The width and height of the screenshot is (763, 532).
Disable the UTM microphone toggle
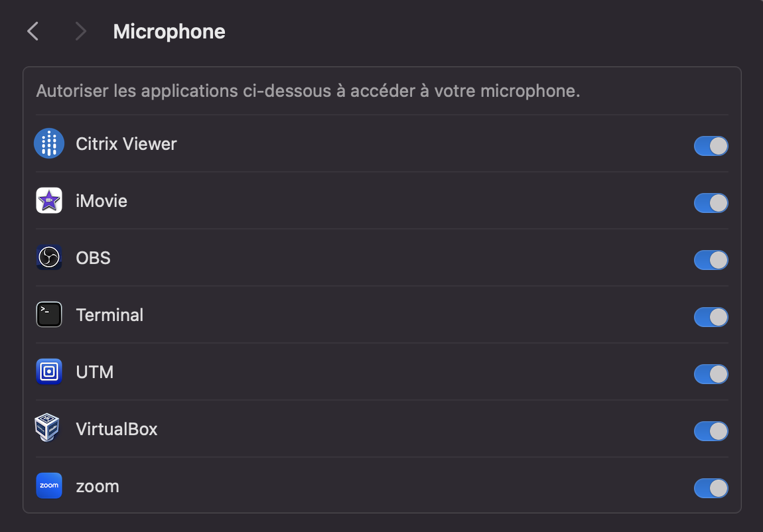tap(711, 374)
